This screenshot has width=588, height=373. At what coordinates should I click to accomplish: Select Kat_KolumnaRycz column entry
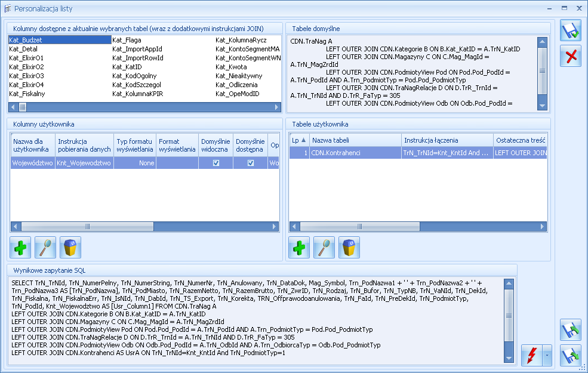tap(241, 40)
